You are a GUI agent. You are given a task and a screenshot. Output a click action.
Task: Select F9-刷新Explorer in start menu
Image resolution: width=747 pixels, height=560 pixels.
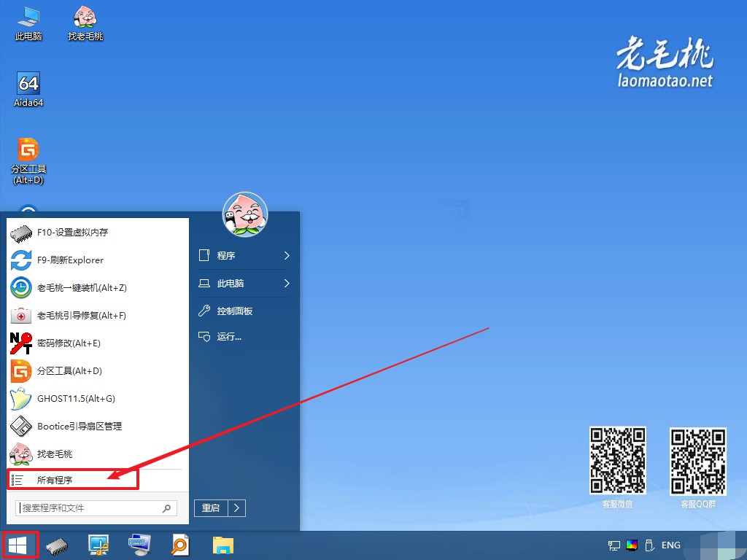pyautogui.click(x=98, y=260)
